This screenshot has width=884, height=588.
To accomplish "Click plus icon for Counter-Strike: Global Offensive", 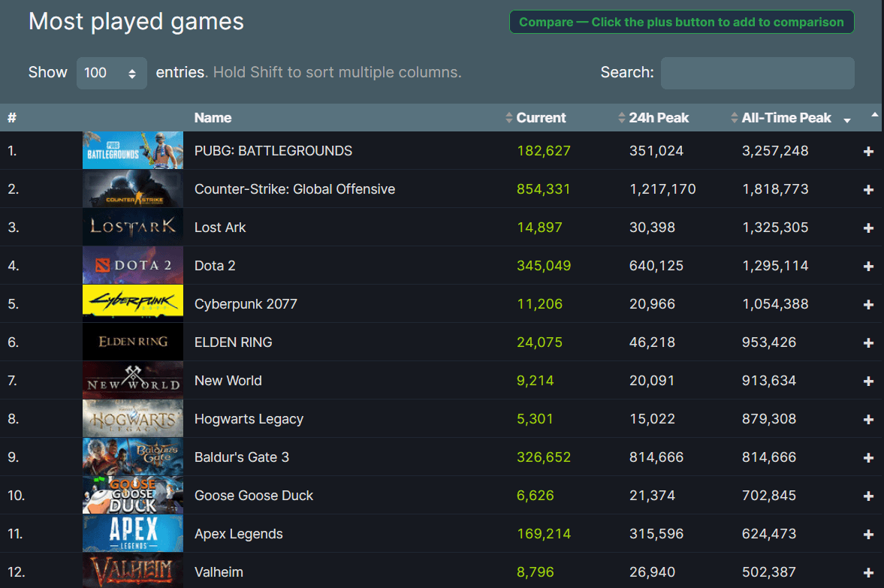I will 868,189.
